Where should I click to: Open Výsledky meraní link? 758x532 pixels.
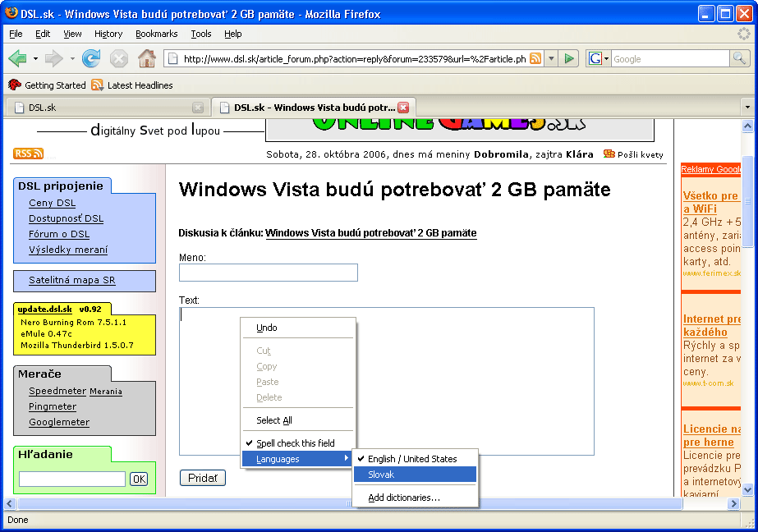coord(68,250)
